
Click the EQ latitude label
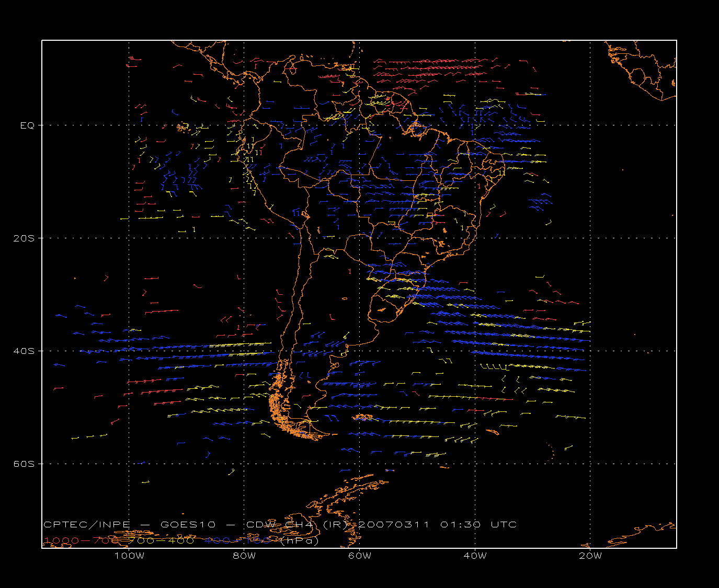(x=27, y=125)
